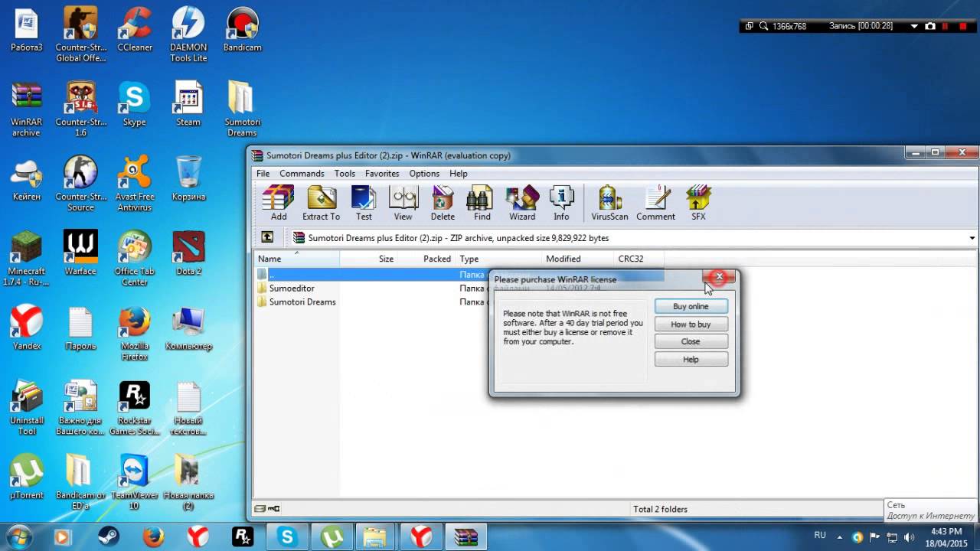Sort by Packed column header

tap(426, 259)
